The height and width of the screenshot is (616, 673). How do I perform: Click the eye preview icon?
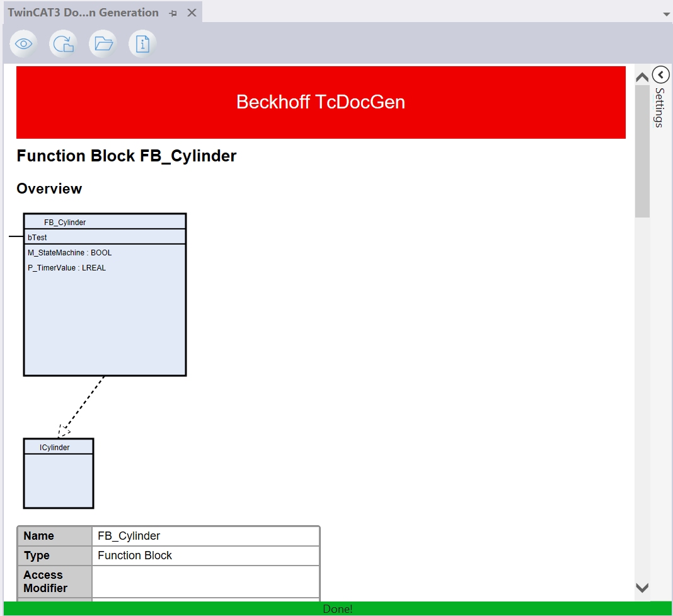[x=23, y=44]
